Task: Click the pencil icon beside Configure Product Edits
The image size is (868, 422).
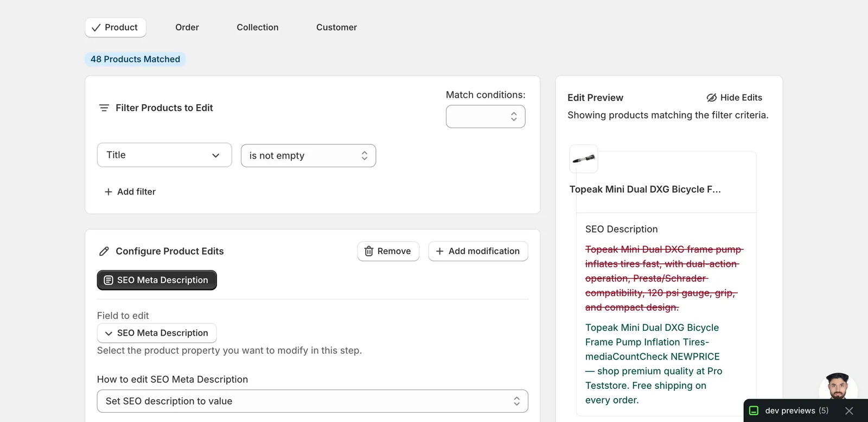Action: point(104,251)
